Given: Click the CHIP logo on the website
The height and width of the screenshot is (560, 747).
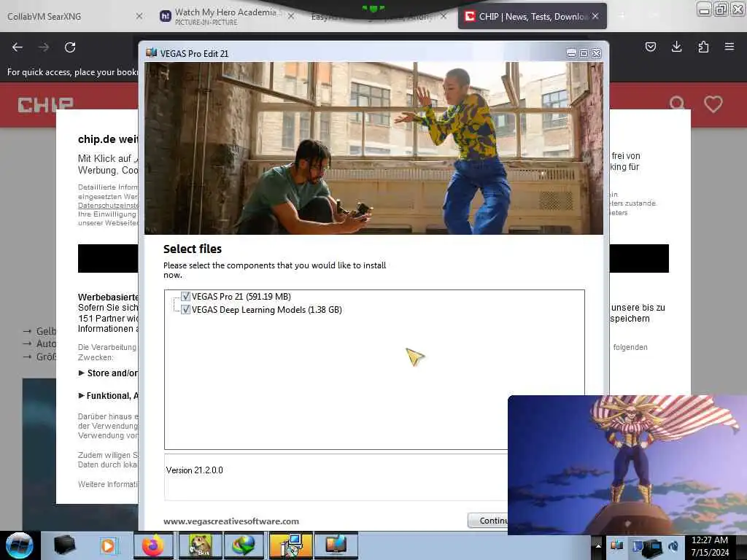Looking at the screenshot, I should click(x=46, y=105).
